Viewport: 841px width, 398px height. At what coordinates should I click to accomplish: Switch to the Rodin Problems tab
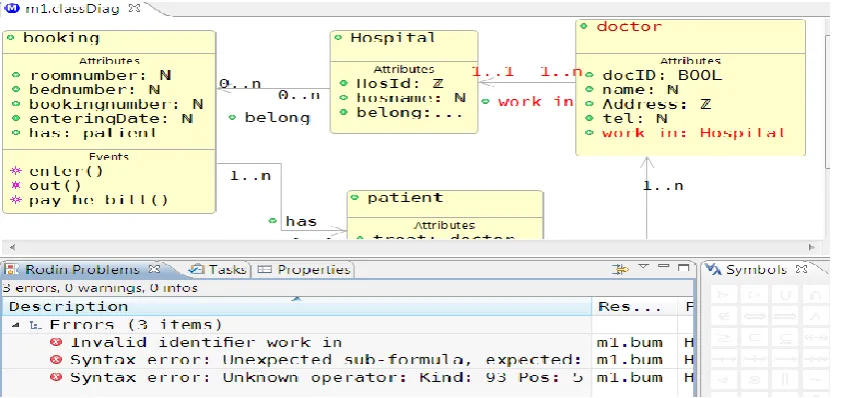click(82, 269)
